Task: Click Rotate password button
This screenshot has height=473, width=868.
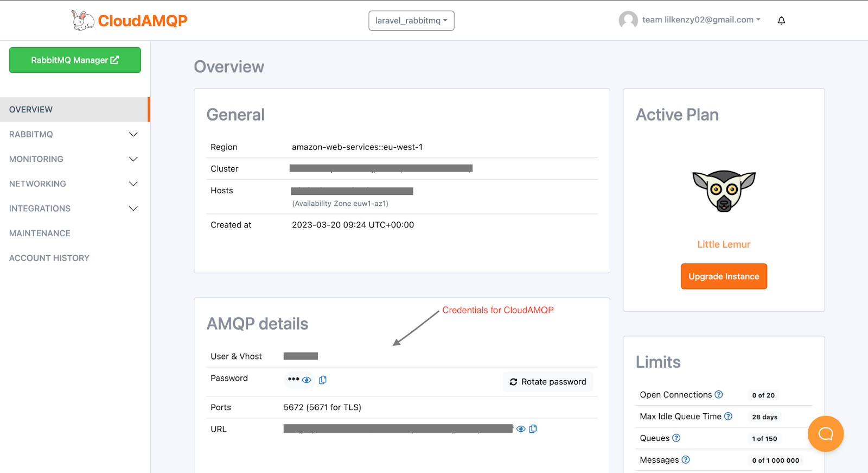Action: tap(548, 382)
